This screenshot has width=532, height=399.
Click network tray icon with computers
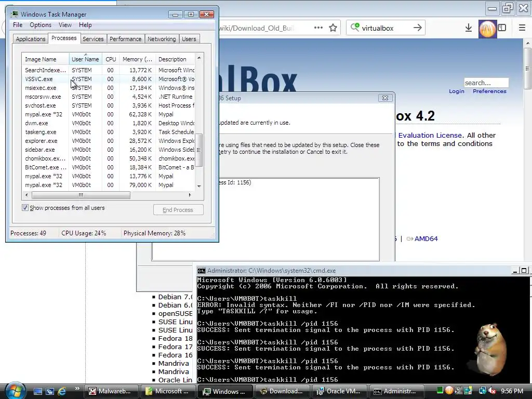point(482,391)
